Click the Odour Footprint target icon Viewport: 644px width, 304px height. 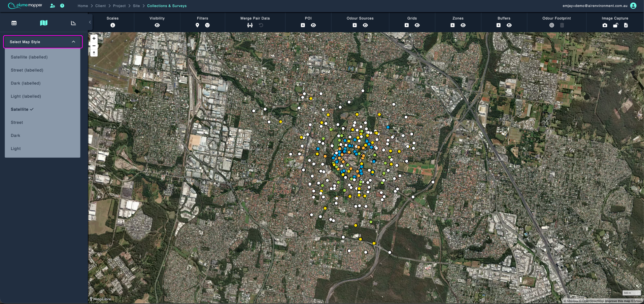(552, 25)
